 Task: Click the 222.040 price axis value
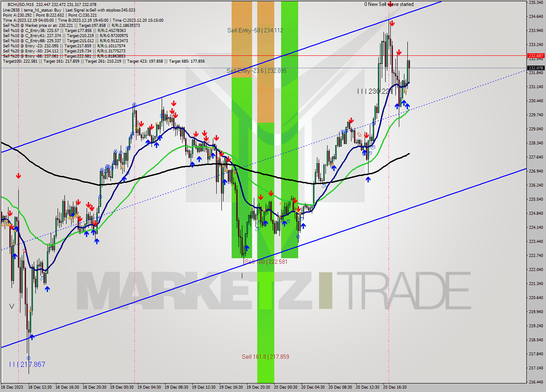tap(536, 269)
